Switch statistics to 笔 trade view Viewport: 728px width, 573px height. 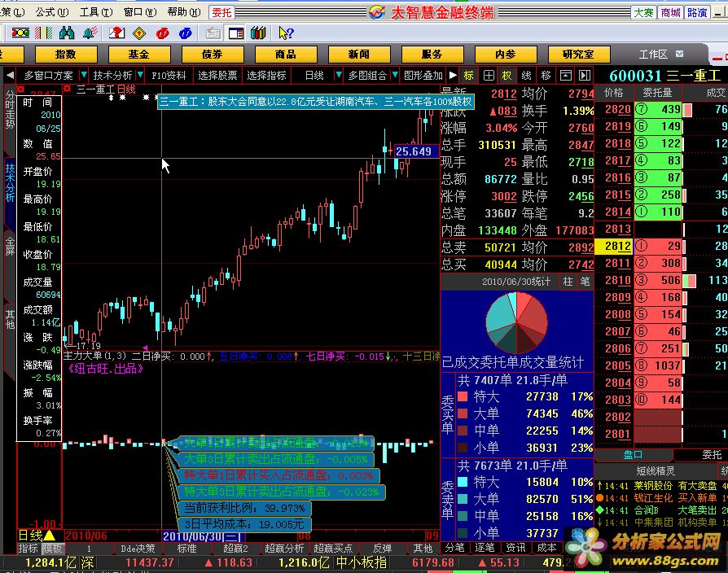tap(585, 281)
